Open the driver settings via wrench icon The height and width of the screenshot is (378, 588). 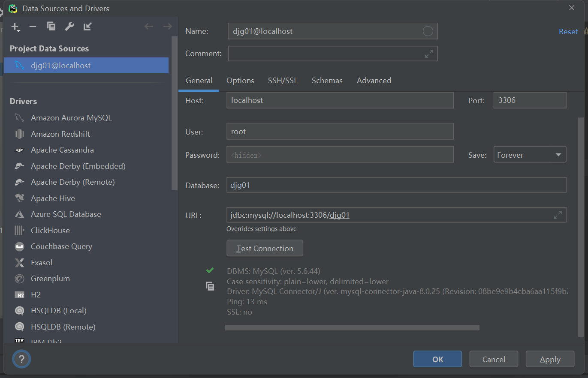tap(69, 27)
